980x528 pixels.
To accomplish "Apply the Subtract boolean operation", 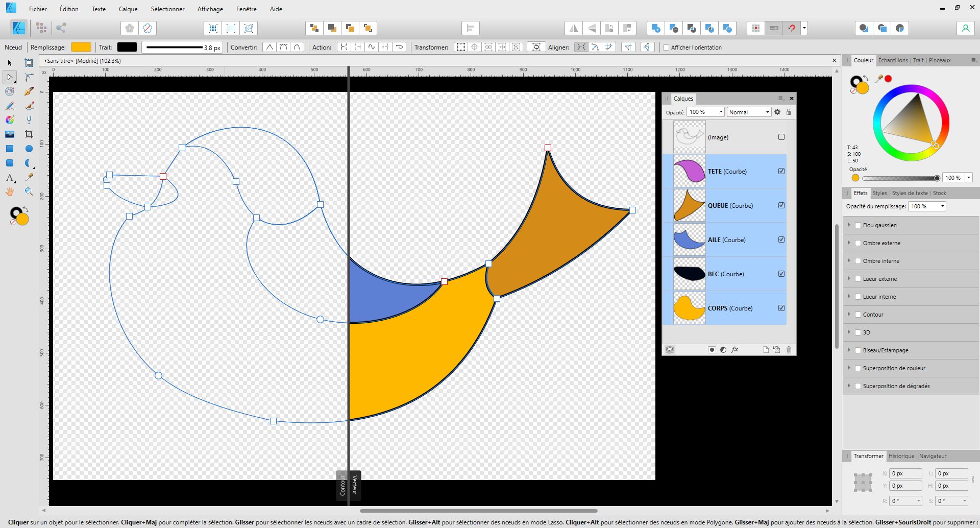I will click(674, 28).
